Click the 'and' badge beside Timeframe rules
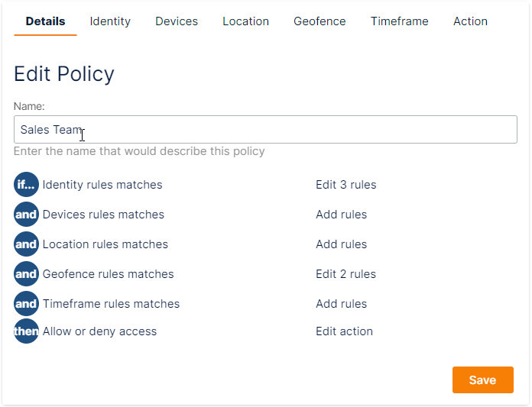532x407 pixels. point(26,304)
